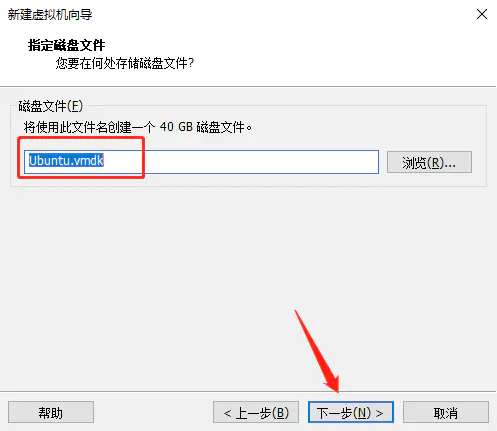Click the 下一步(N) next button
The width and height of the screenshot is (497, 431).
coord(351,412)
